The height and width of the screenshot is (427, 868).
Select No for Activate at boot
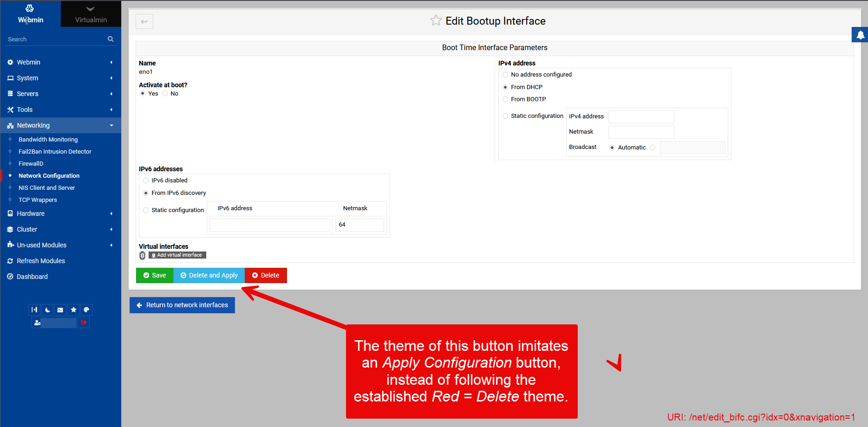click(x=165, y=94)
